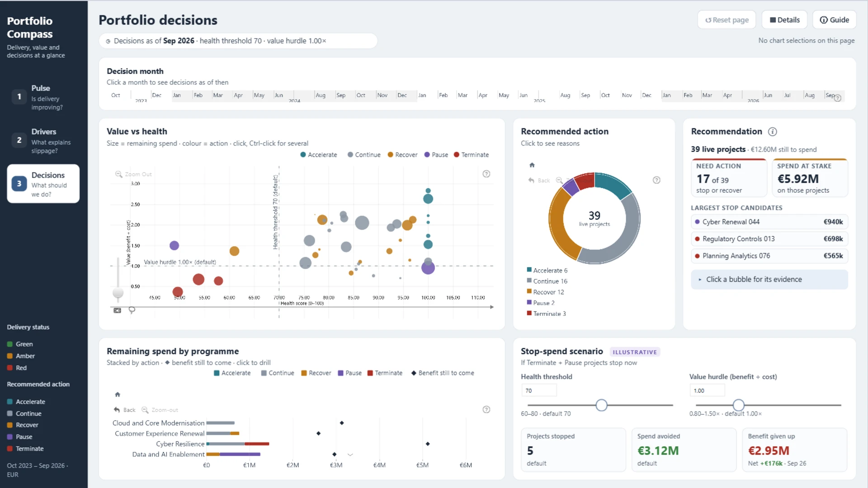Image resolution: width=868 pixels, height=488 pixels.
Task: Click home icon in Remaining spend panel
Action: (x=118, y=394)
